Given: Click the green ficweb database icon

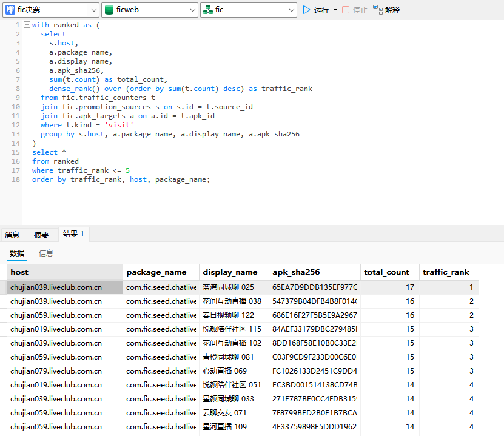Looking at the screenshot, I should coord(109,10).
